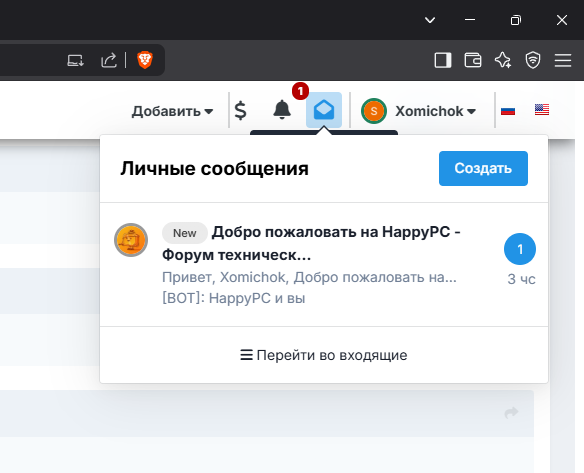Open the Добро пожаловать на HappyPC message
The height and width of the screenshot is (473, 584).
pyautogui.click(x=324, y=265)
